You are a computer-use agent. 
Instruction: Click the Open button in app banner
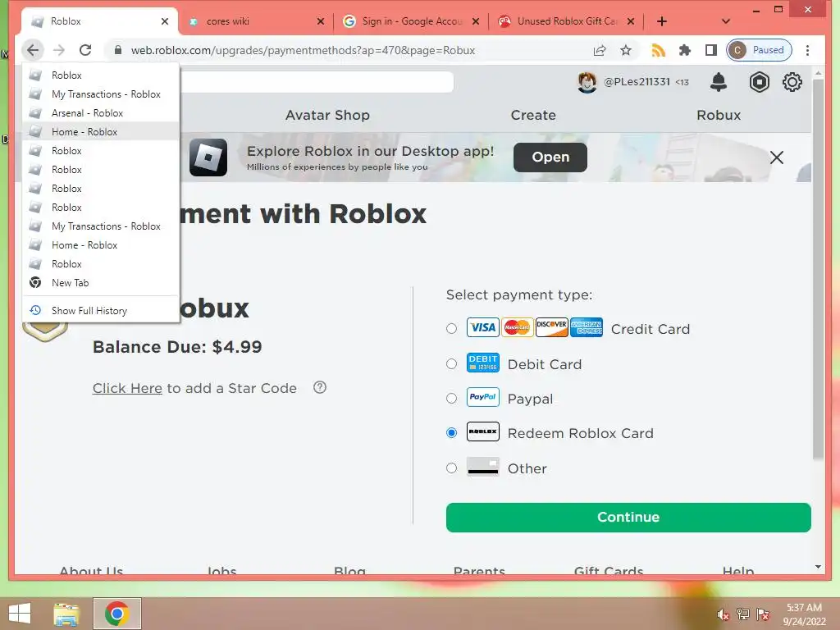pyautogui.click(x=550, y=157)
